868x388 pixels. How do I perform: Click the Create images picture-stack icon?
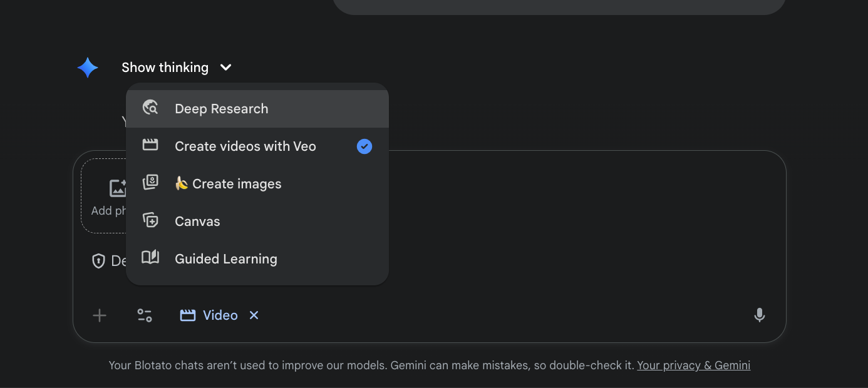tap(150, 183)
